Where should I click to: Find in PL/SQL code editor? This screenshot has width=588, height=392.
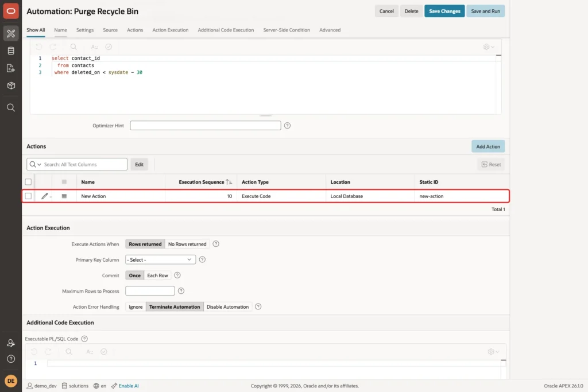(69, 351)
